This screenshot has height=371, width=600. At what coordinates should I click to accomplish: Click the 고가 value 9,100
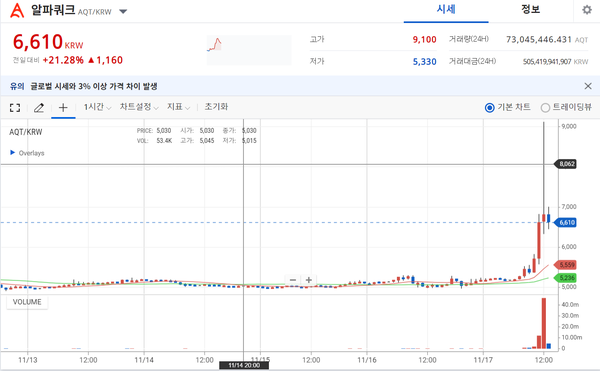coord(424,39)
